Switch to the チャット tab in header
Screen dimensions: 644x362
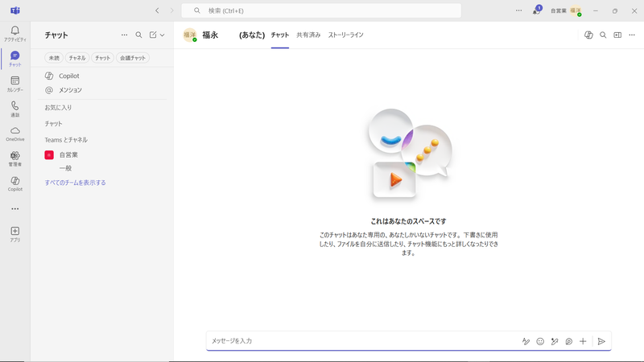coord(279,35)
